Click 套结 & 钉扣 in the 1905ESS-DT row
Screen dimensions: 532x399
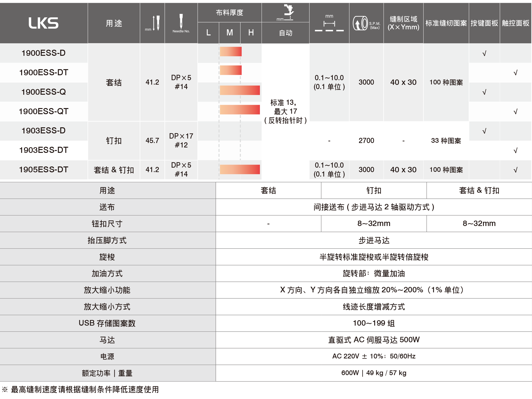tap(114, 170)
